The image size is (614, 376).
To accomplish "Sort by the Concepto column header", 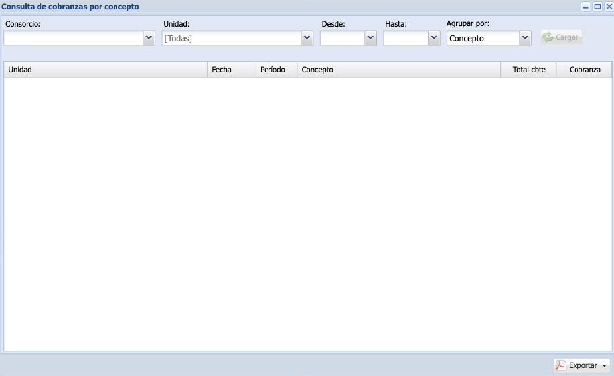I will [399, 69].
